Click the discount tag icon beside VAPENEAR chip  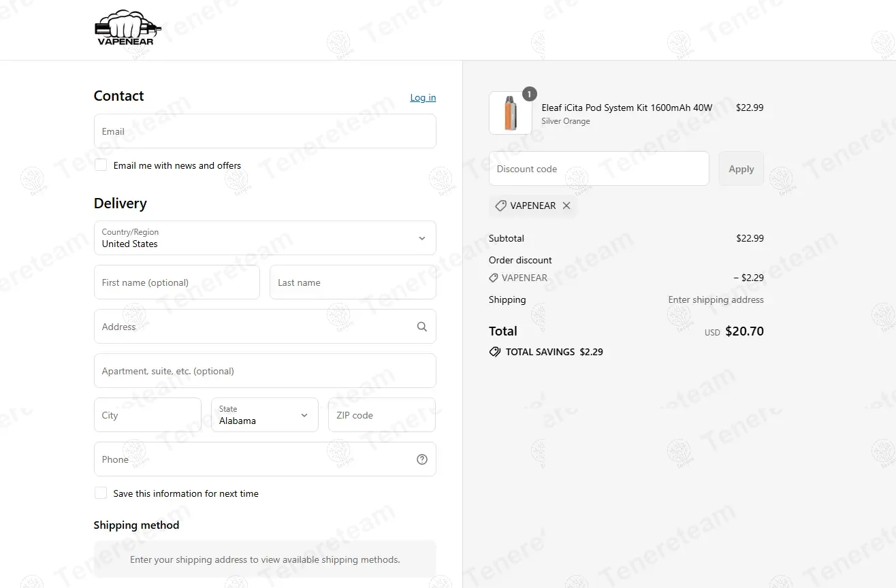(x=500, y=206)
